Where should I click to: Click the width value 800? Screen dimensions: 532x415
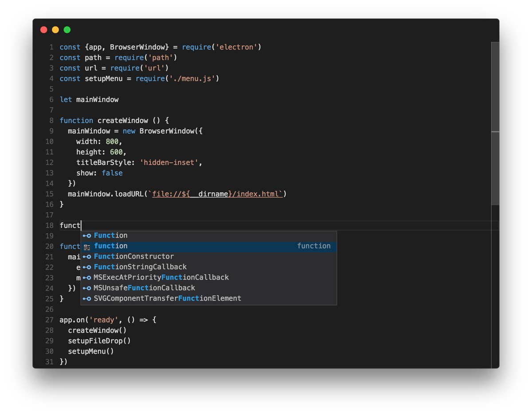click(112, 142)
